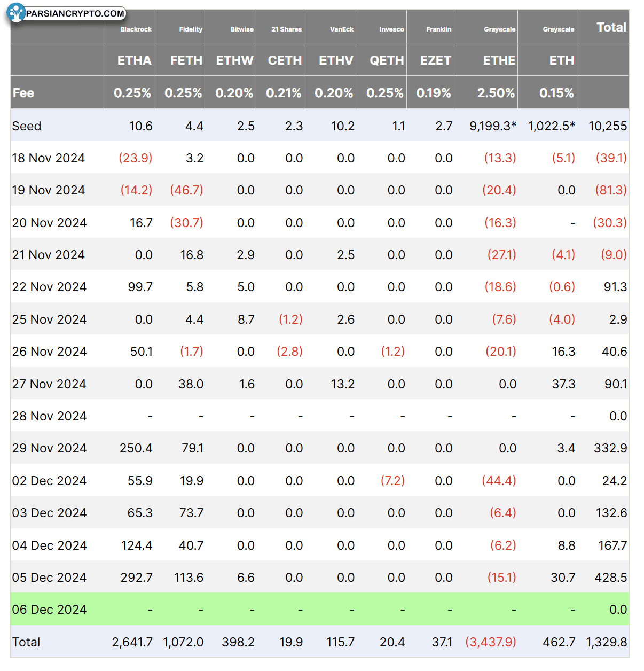Click the Fidelity issuer label

click(191, 29)
